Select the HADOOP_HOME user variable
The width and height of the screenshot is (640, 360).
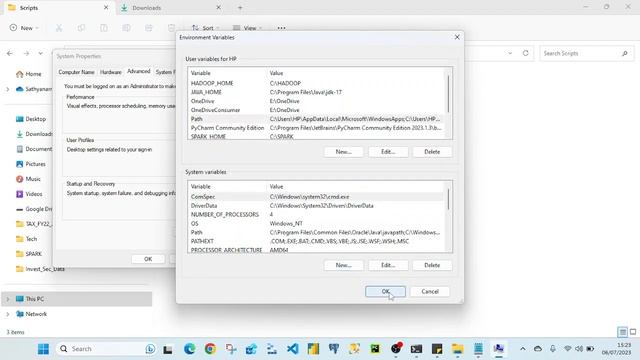[x=317, y=83]
